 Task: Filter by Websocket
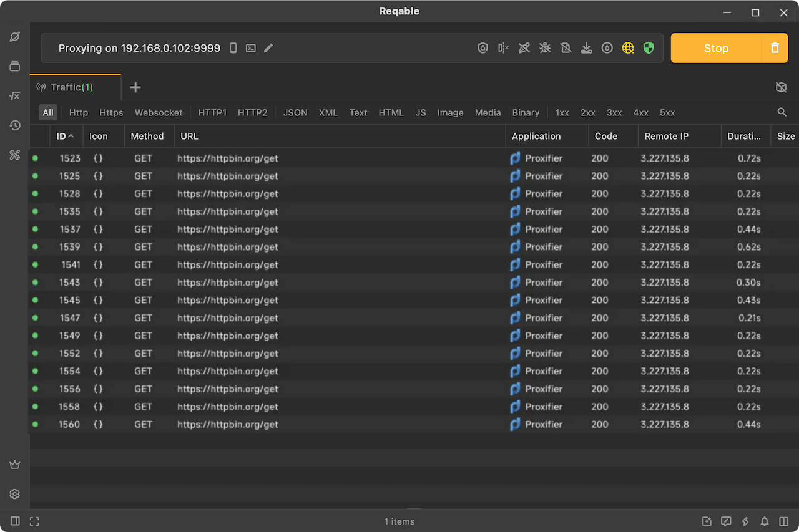(159, 113)
